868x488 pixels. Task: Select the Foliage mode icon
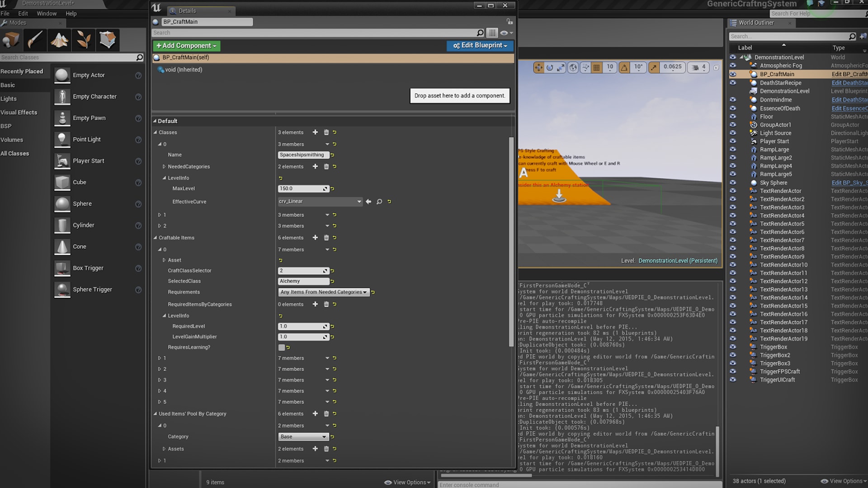83,40
